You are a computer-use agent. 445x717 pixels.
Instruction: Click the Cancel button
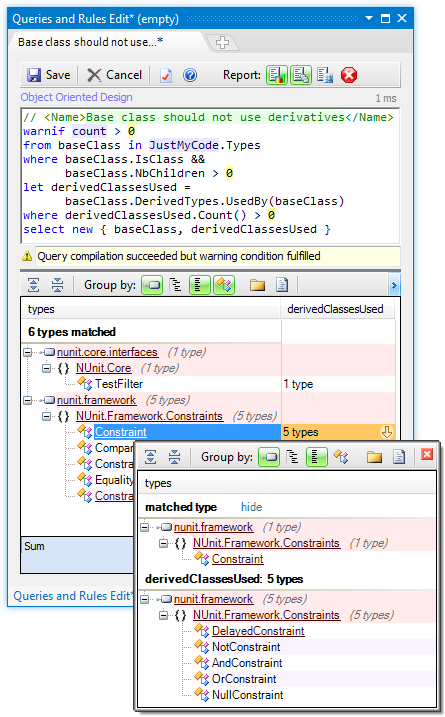pos(114,75)
